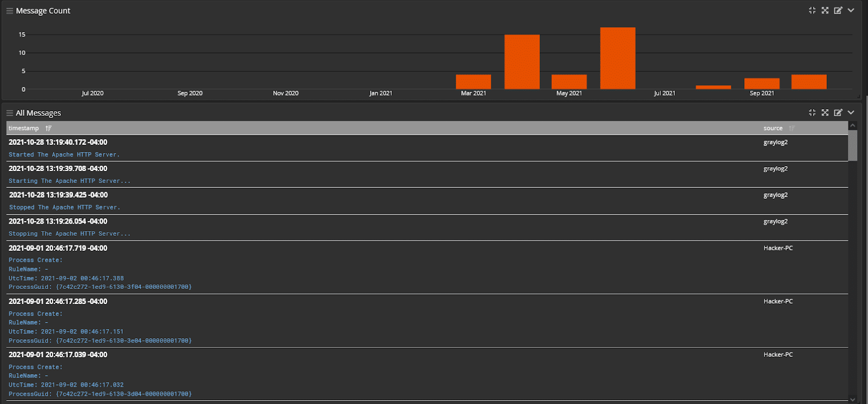
Task: Expand Message Count widget to fullscreen
Action: tap(825, 10)
